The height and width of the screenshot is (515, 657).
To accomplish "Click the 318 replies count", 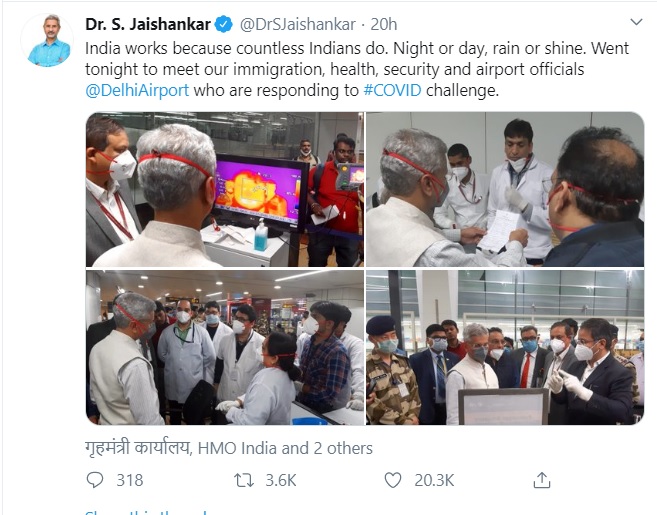I will click(x=130, y=480).
